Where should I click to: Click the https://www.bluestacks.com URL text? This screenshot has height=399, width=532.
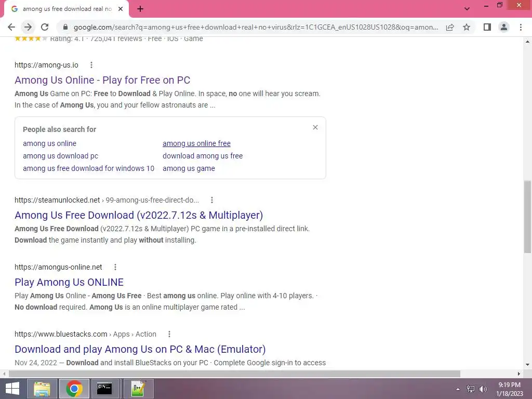coord(61,334)
